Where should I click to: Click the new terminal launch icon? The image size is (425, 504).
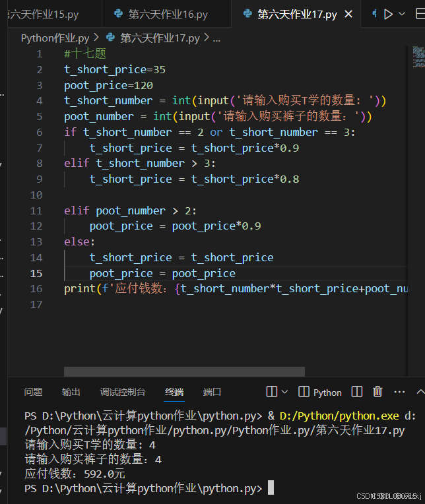click(x=272, y=392)
